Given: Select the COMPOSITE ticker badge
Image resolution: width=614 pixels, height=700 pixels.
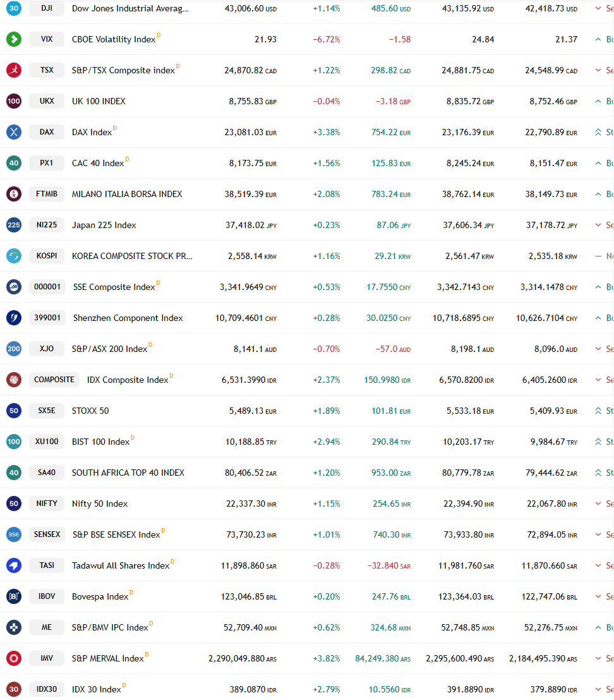Looking at the screenshot, I should click(54, 380).
